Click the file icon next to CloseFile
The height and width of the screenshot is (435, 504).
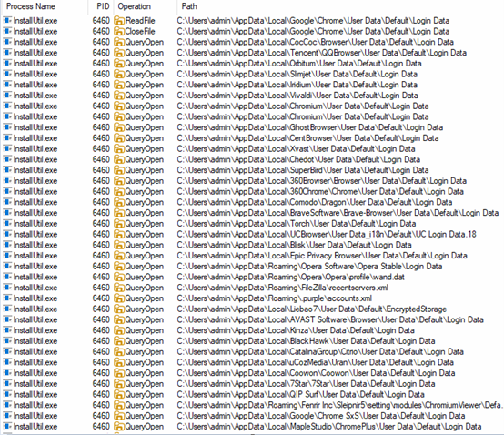[119, 32]
